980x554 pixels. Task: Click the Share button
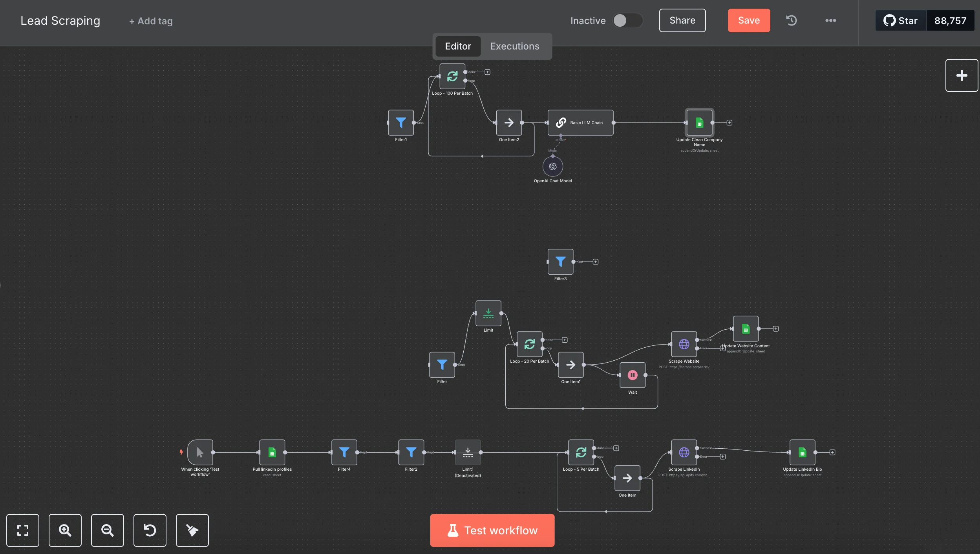[x=682, y=20]
